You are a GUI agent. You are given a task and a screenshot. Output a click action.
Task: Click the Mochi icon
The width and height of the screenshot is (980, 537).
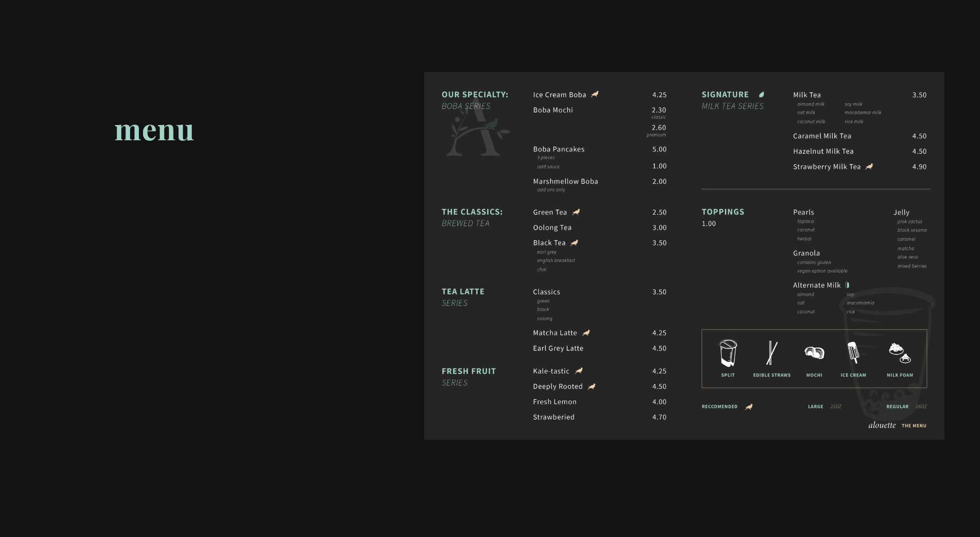(x=814, y=353)
